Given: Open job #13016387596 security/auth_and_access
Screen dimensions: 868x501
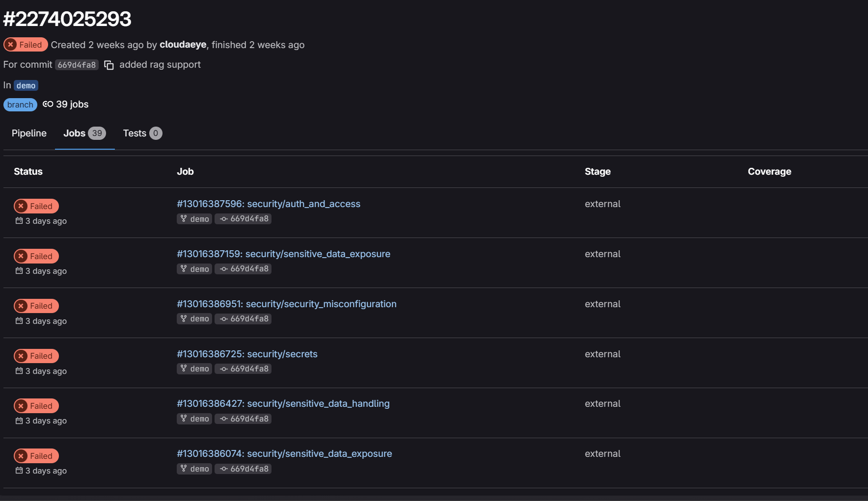Looking at the screenshot, I should click(268, 204).
